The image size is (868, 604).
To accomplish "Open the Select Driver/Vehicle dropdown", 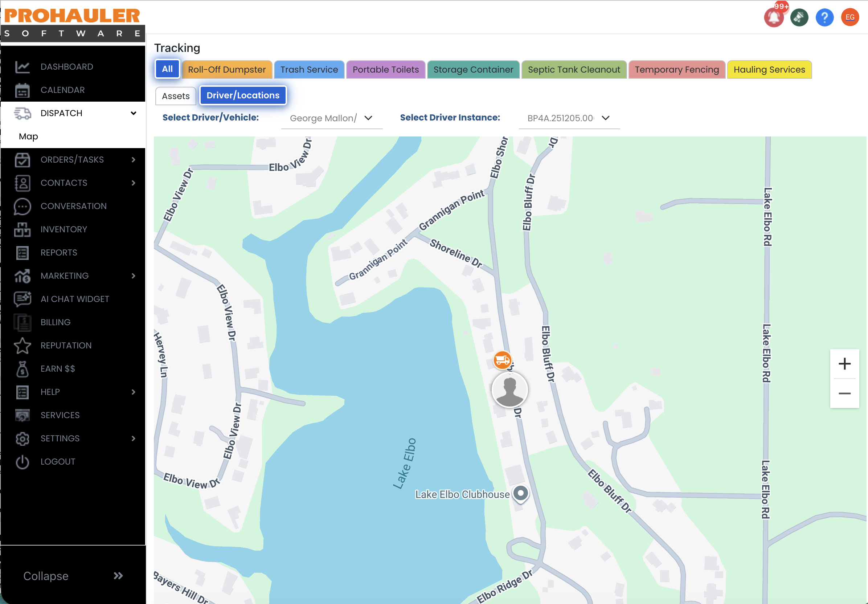I will pos(332,118).
